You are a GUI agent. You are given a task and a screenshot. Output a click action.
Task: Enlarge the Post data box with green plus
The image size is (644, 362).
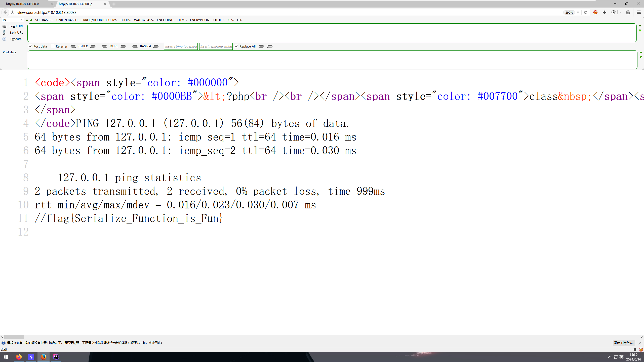[x=640, y=57]
